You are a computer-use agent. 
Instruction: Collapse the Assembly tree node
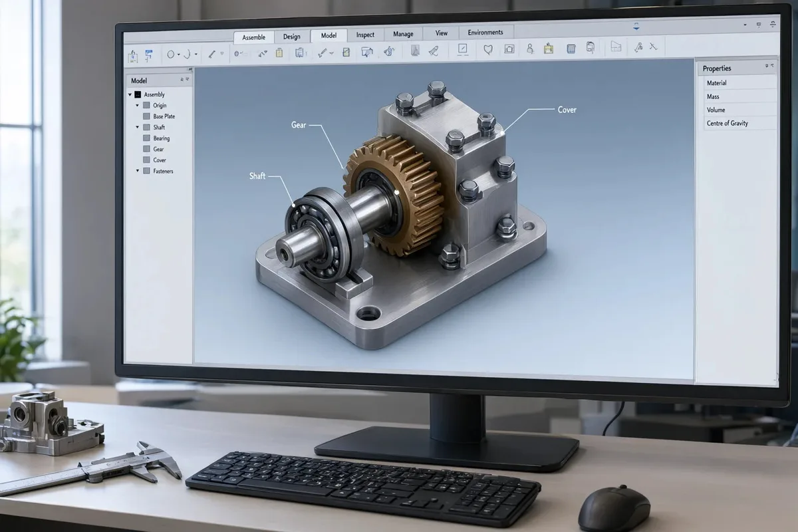130,94
